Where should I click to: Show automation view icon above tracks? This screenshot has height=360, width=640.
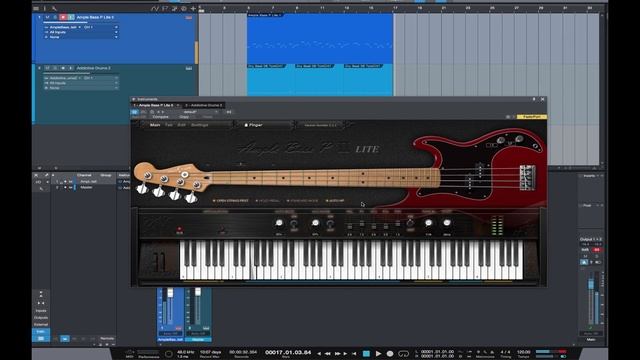[x=155, y=8]
